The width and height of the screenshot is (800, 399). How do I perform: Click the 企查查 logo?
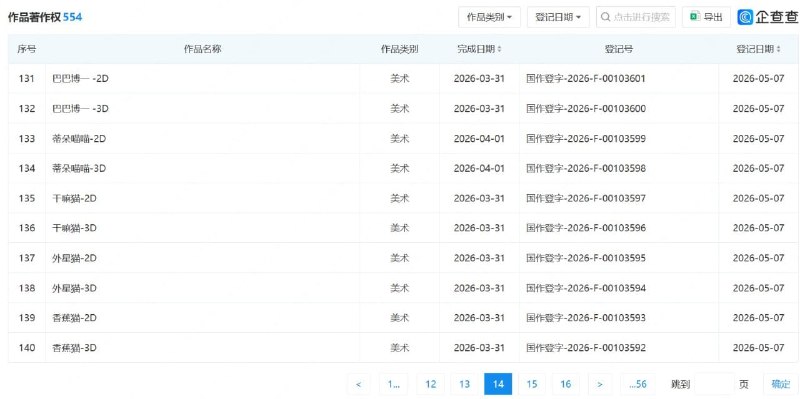[x=767, y=17]
